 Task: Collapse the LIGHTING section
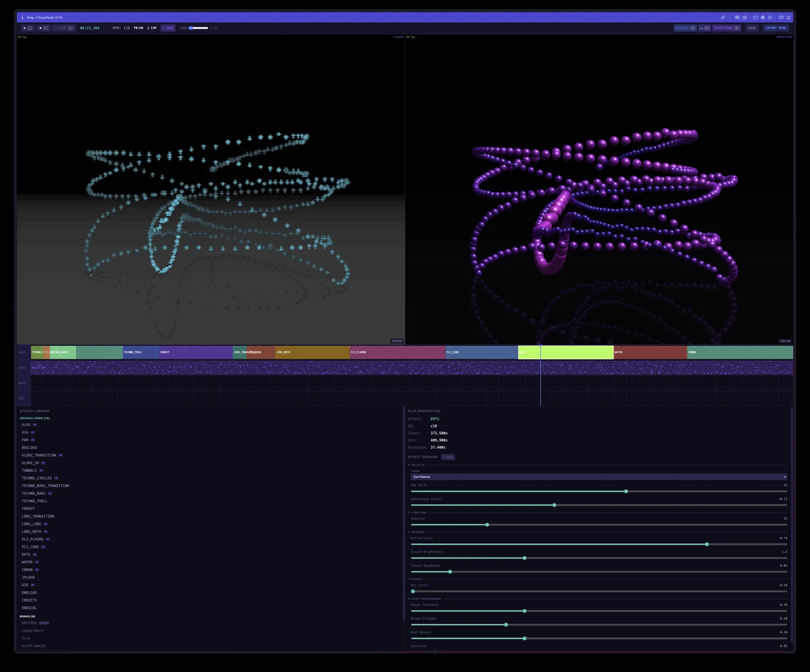point(417,512)
